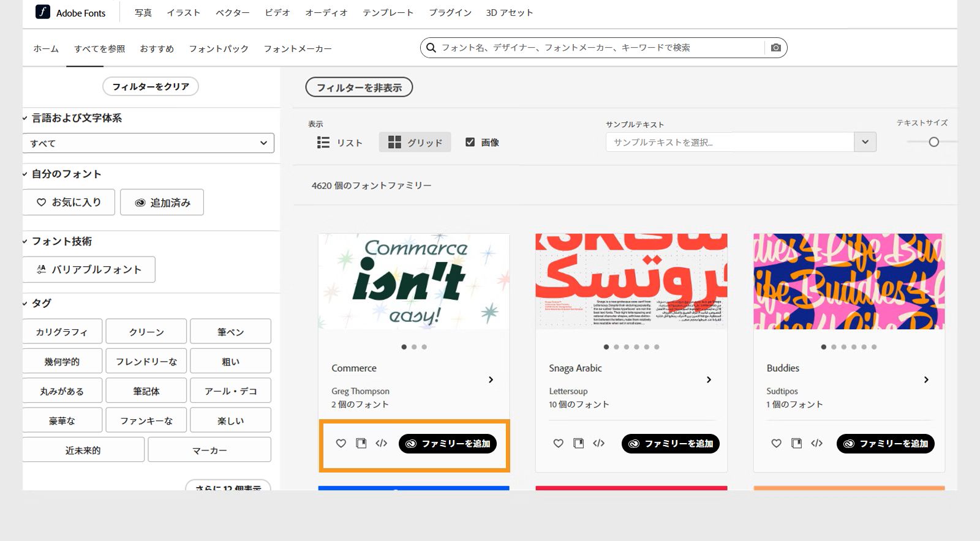Toggle the 近未来的 tag filter

coord(83,450)
